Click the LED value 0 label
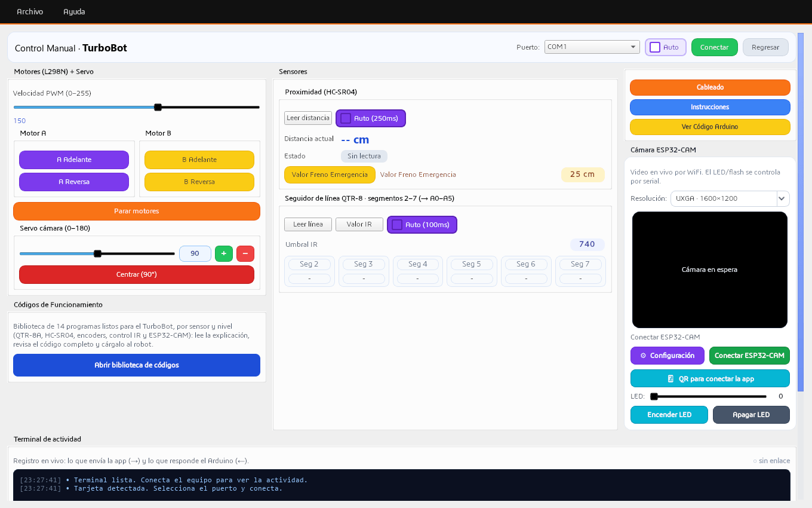The height and width of the screenshot is (508, 812). point(780,396)
